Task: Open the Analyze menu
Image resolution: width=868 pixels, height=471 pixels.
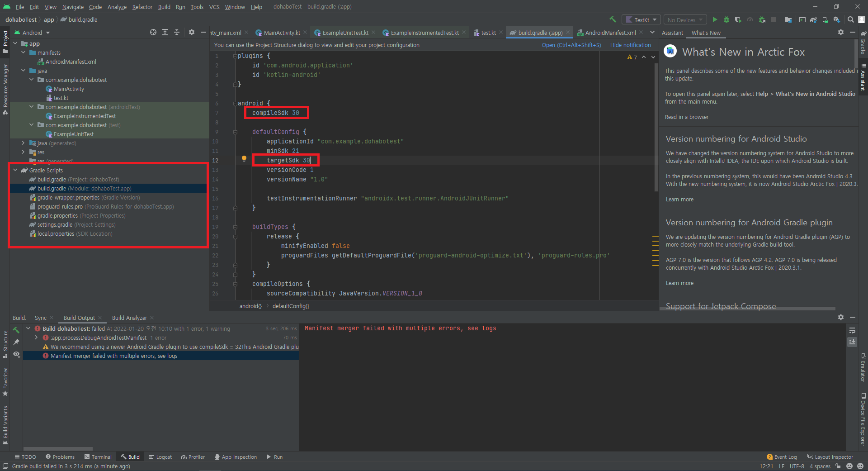Action: (117, 7)
